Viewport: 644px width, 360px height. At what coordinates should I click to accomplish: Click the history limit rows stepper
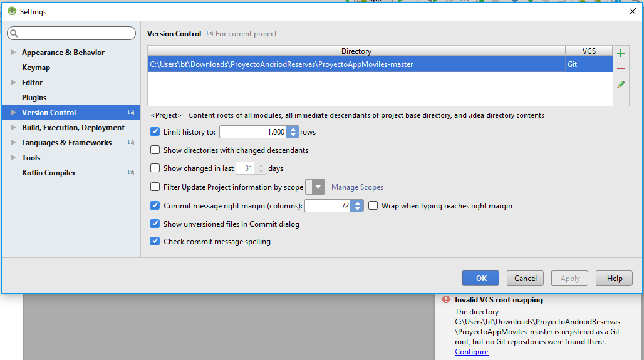[293, 131]
